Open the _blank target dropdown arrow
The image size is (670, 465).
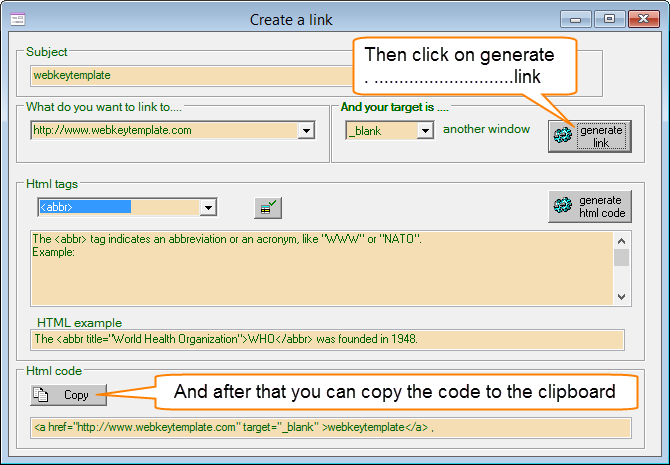point(426,130)
